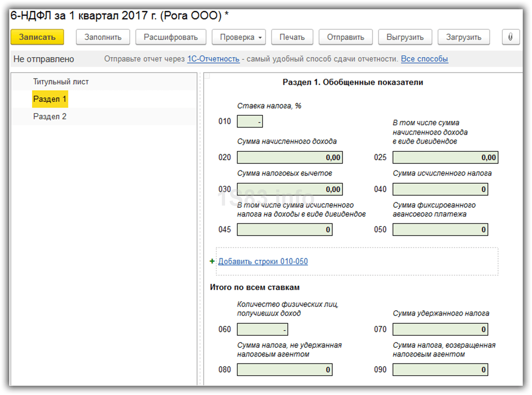
Task: Click the Записать button
Action: point(38,37)
